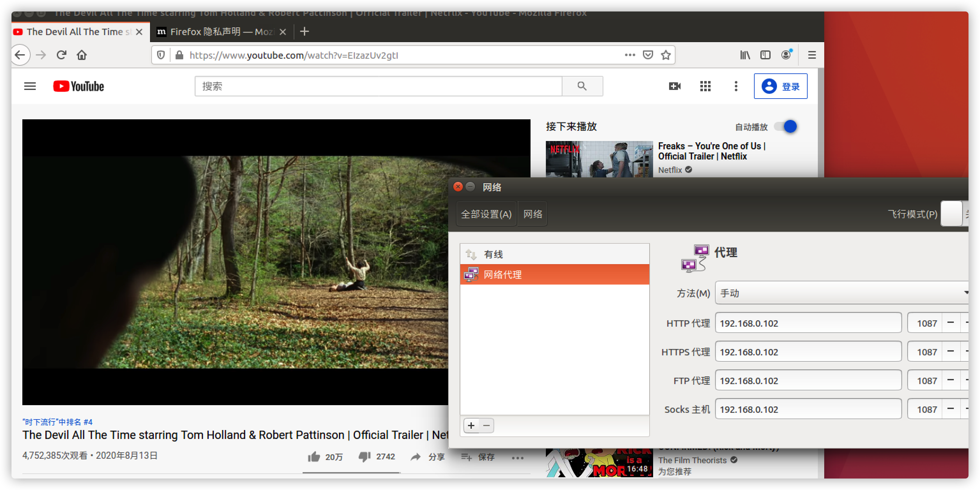Viewport: 980px width, 490px height.
Task: Open Firefox hamburger application menu
Action: click(x=812, y=55)
